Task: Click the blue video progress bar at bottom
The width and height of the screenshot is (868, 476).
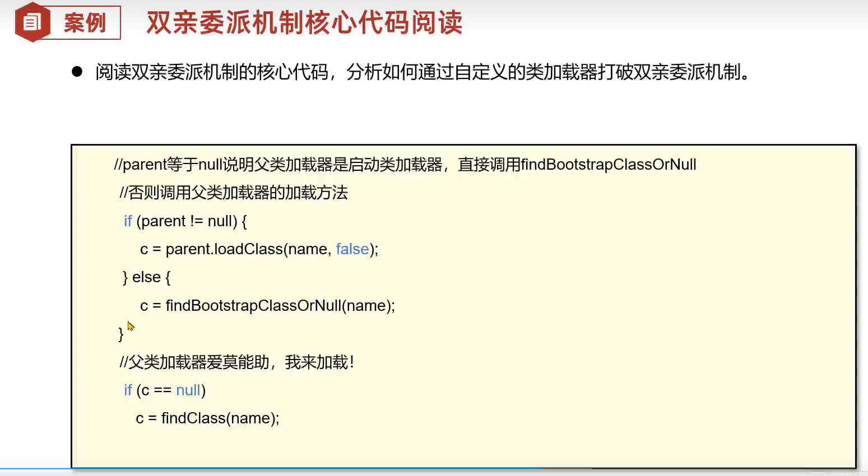Action: pos(272,469)
